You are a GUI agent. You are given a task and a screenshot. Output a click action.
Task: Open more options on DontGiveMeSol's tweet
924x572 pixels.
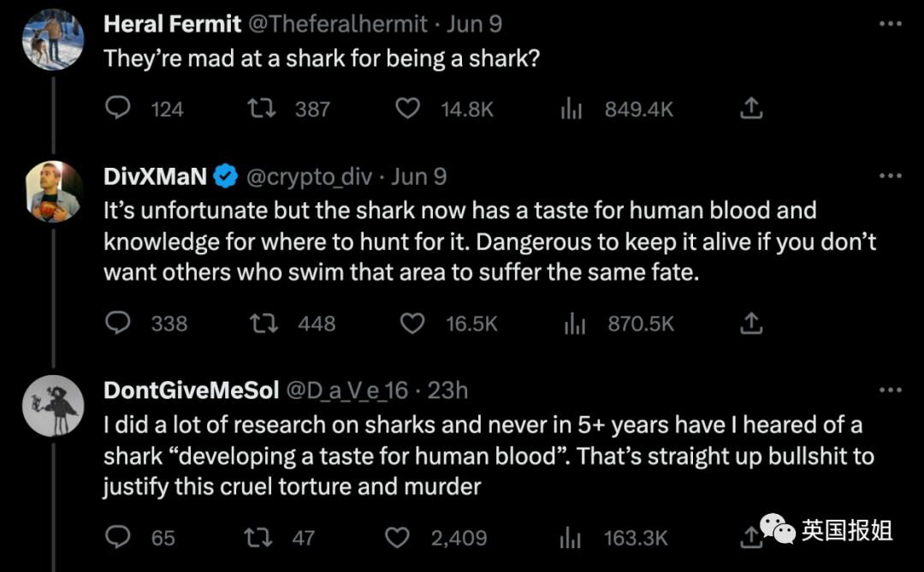tap(891, 390)
